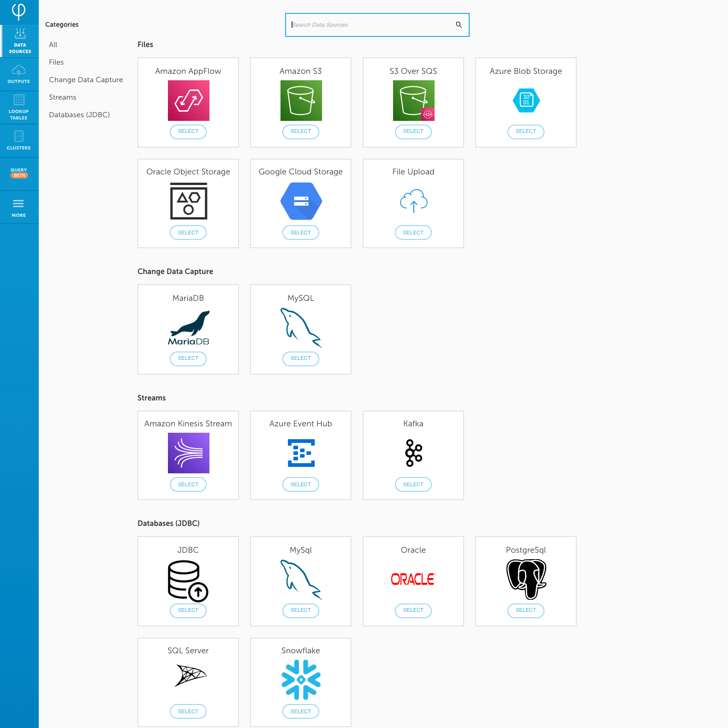Click the Azure Event Hub title
728x728 pixels.
click(x=301, y=424)
